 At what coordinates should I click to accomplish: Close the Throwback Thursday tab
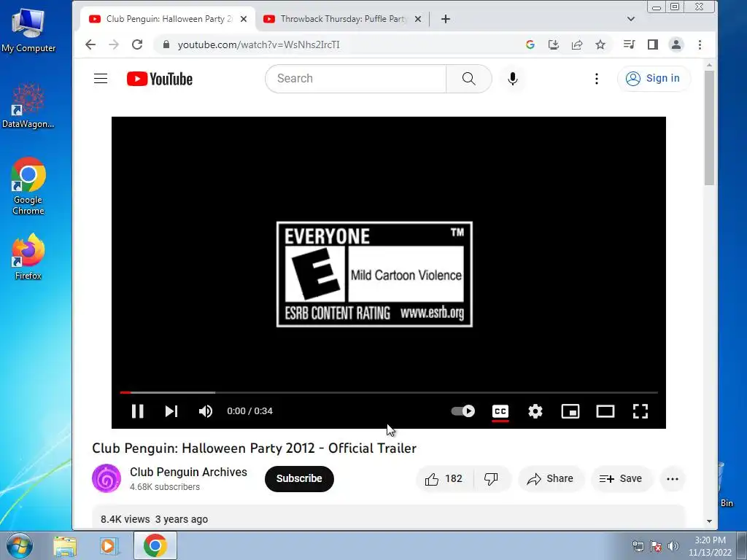coord(418,19)
